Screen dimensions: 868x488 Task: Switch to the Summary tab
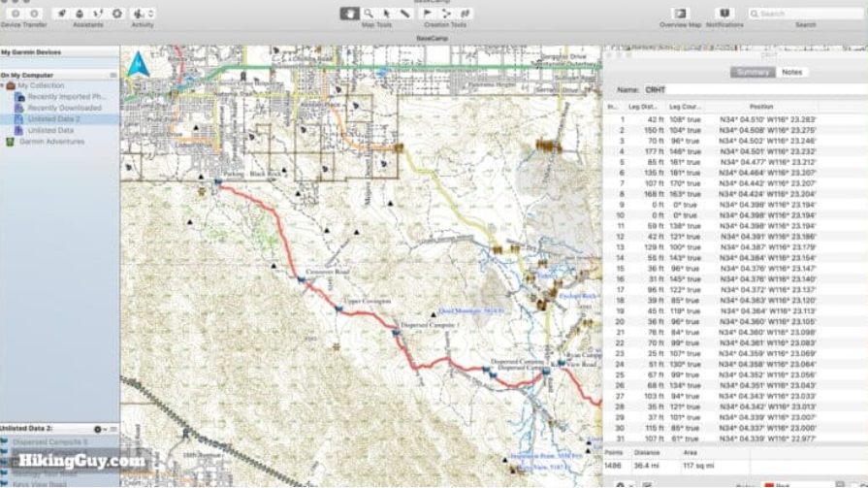753,72
